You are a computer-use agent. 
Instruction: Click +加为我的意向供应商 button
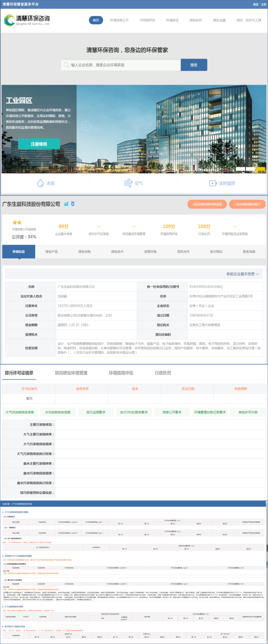[207, 204]
